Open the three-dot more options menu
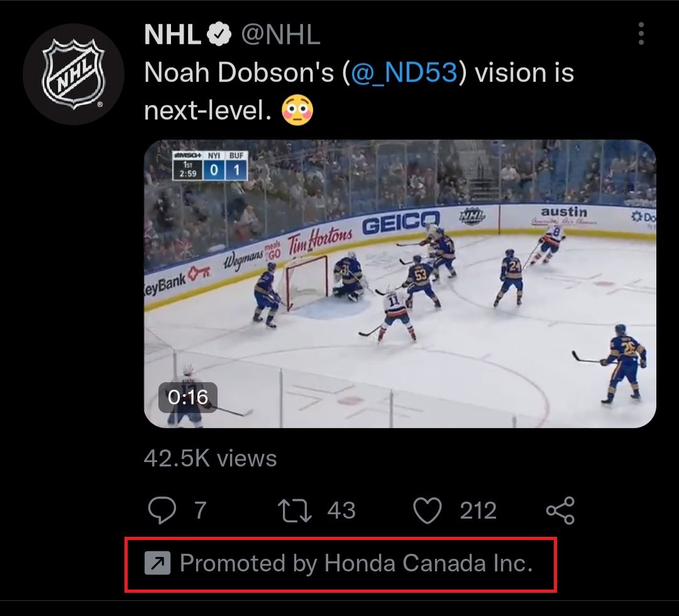The image size is (679, 616). pyautogui.click(x=641, y=34)
